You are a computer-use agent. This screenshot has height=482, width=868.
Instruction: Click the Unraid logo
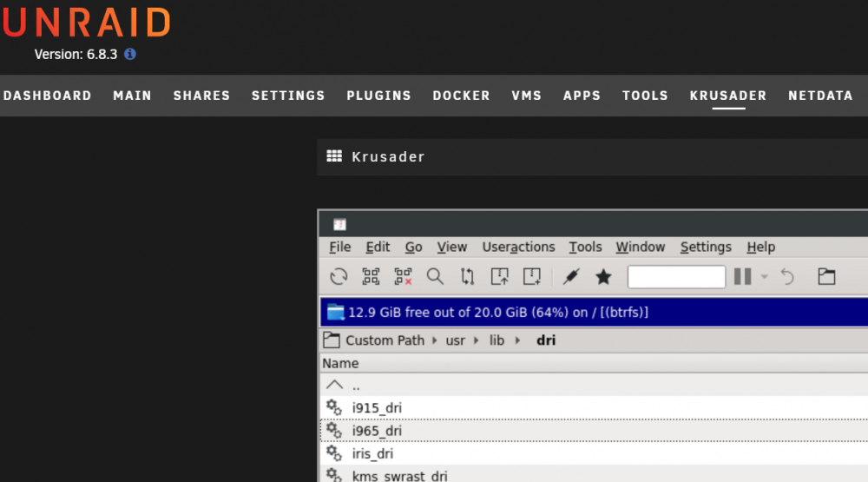pyautogui.click(x=86, y=23)
